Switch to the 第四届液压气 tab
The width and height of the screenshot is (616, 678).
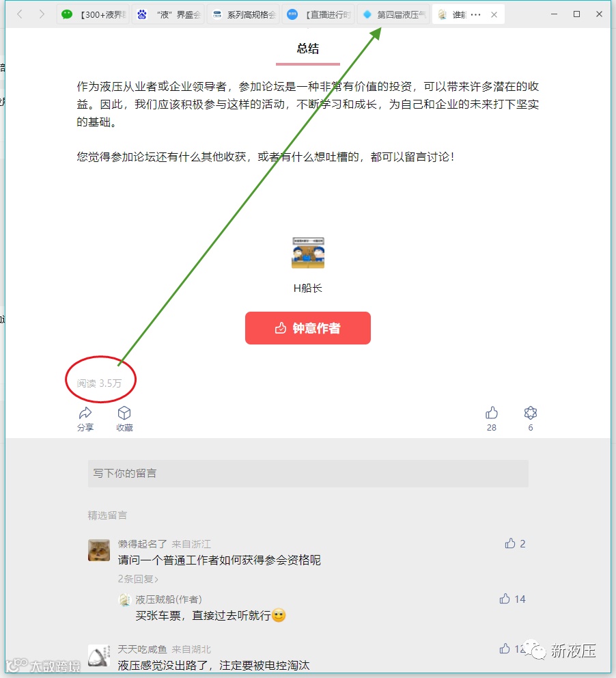point(393,15)
